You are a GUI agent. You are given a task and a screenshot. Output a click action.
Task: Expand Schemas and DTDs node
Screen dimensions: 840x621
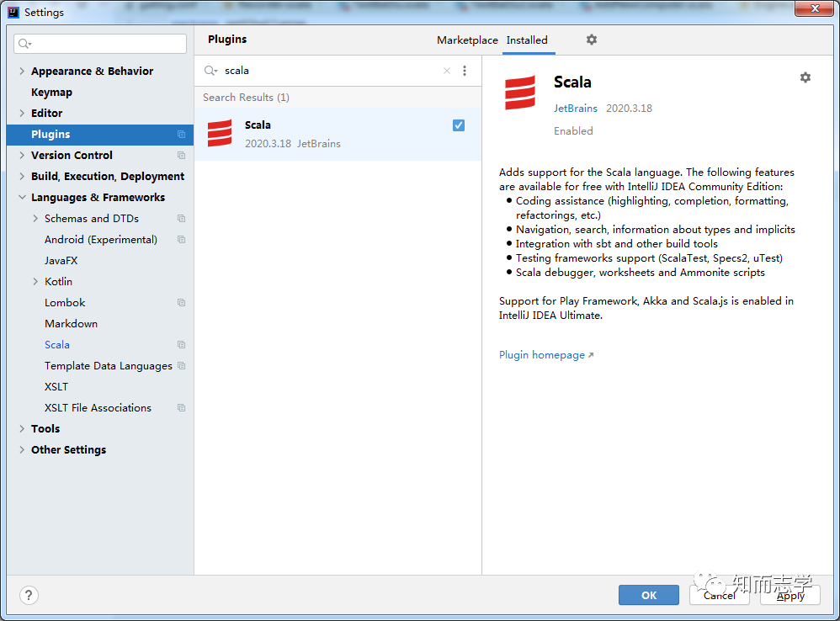pos(35,219)
